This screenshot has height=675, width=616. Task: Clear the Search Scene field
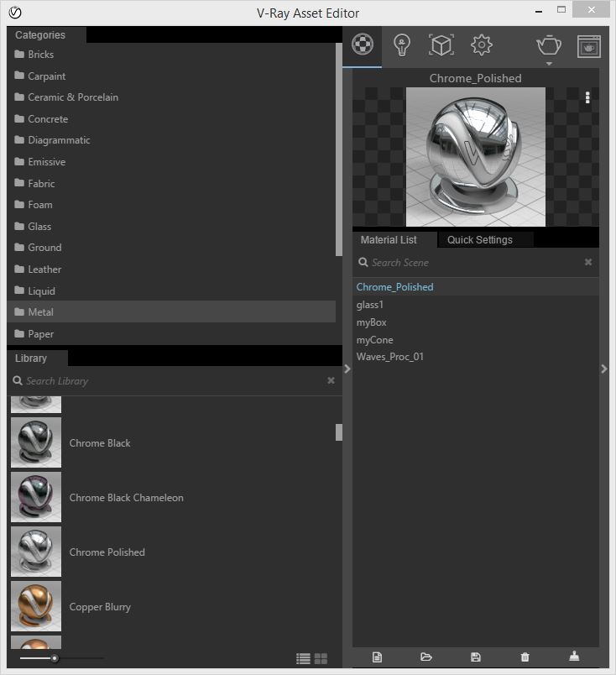[x=588, y=262]
